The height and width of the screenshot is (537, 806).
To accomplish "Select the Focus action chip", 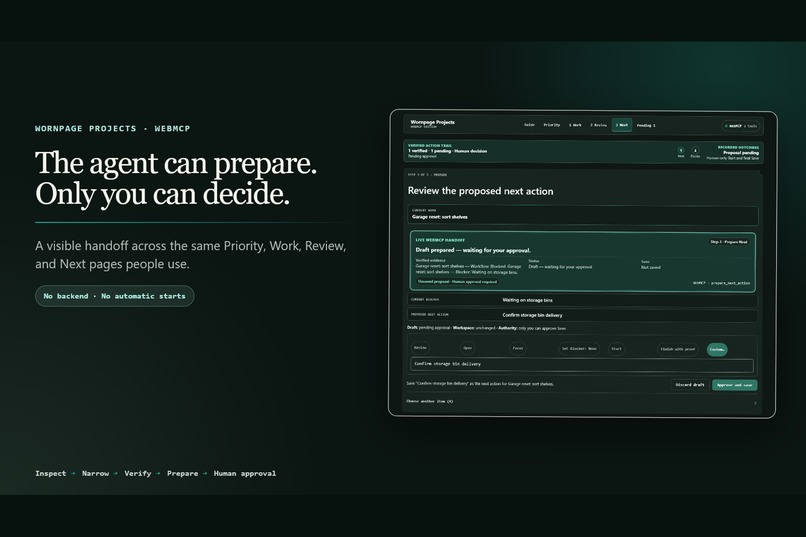I will [x=518, y=348].
